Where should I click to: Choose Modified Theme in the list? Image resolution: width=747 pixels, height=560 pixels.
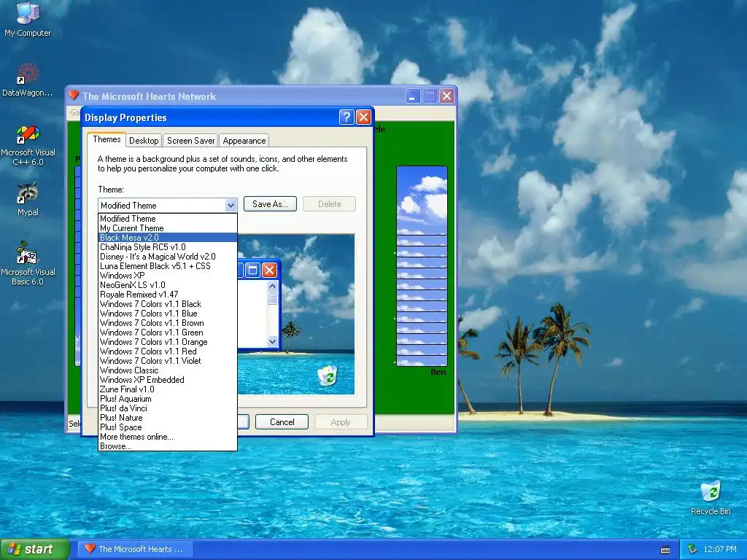(x=167, y=219)
